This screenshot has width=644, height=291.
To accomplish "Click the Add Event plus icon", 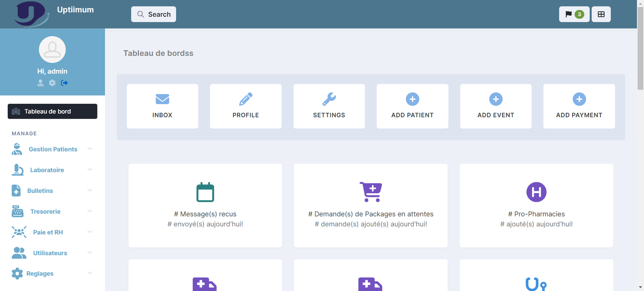I will pos(495,99).
